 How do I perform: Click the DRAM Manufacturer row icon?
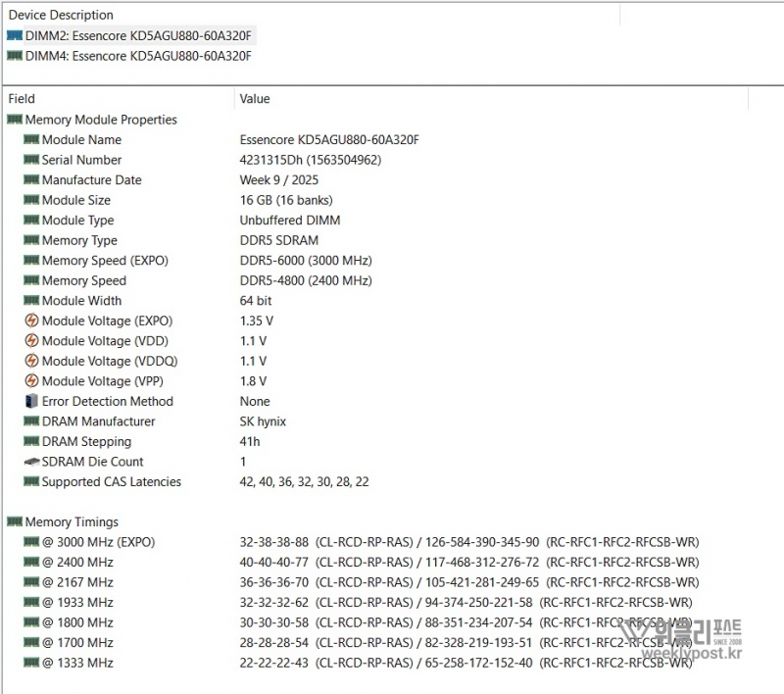(x=31, y=421)
